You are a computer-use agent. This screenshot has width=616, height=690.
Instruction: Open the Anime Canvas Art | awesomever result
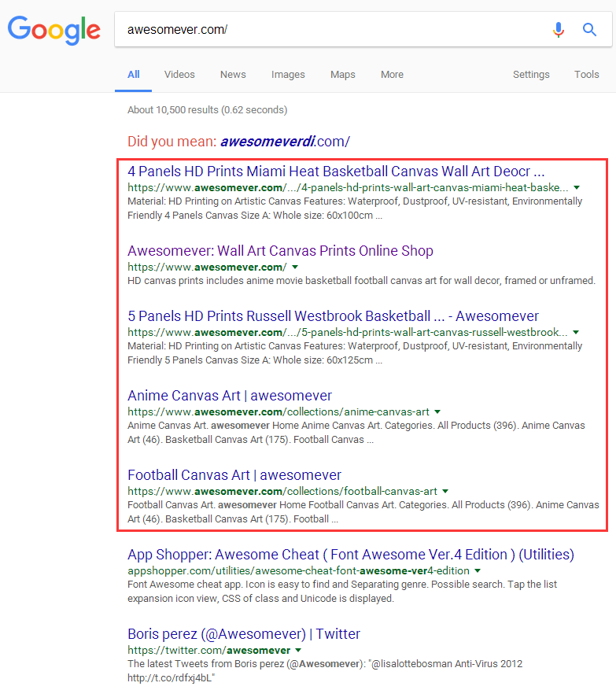point(230,396)
